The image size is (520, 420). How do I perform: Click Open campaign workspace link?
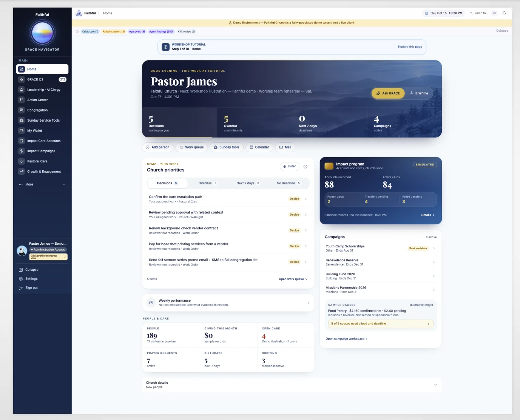(347, 339)
